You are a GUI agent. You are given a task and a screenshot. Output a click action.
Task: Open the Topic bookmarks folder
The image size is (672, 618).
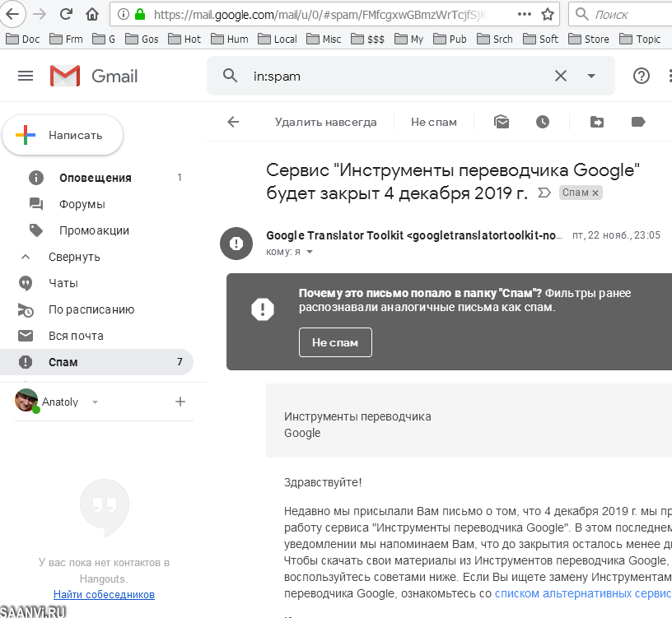click(x=640, y=39)
